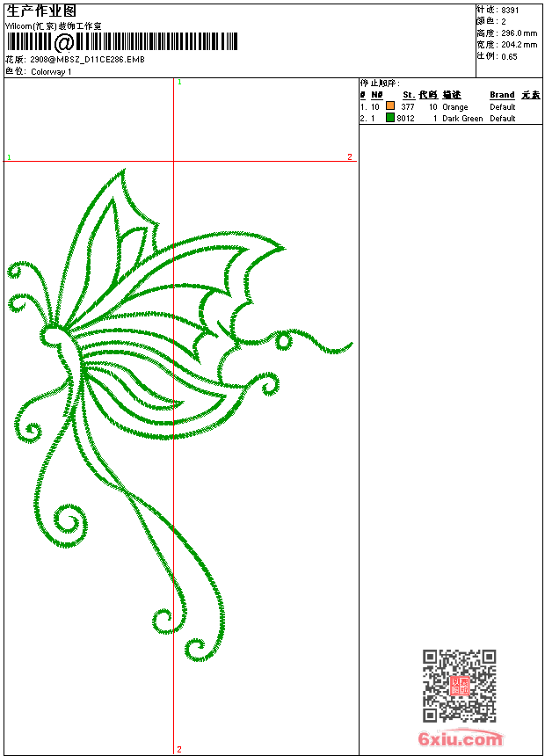Click the 'Brand' column header

[502, 95]
